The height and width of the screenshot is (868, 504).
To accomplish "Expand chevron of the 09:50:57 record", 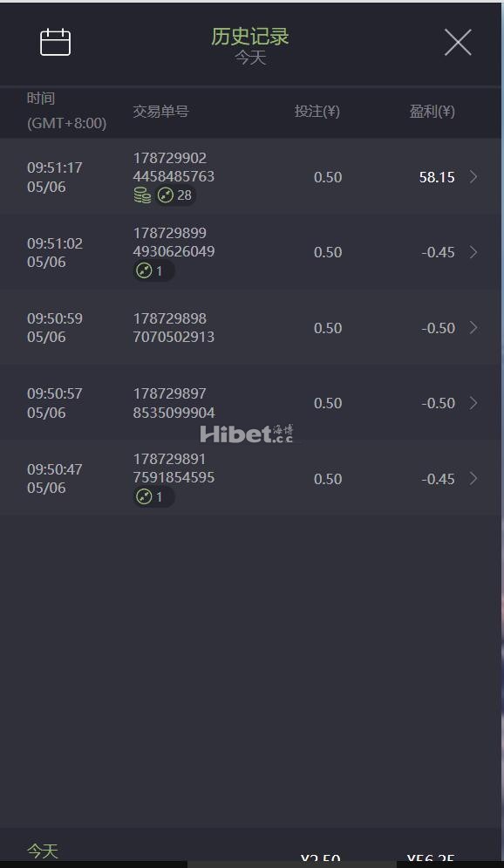I will click(473, 403).
